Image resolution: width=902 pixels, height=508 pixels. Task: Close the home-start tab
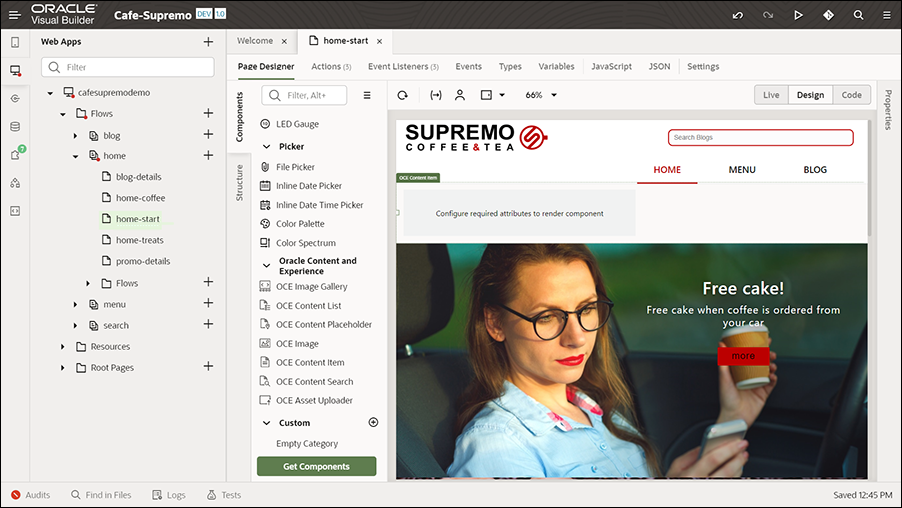pyautogui.click(x=380, y=41)
